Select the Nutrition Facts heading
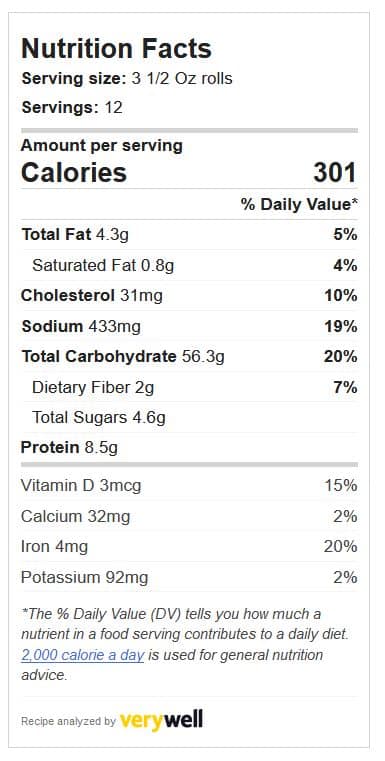This screenshot has width=385, height=761. coord(117,49)
